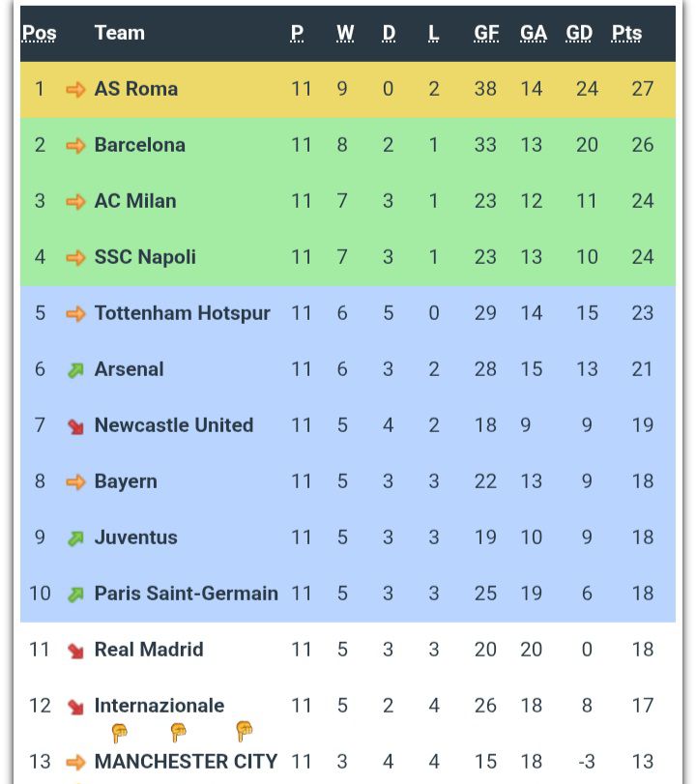Open the Barcelona team link
The height and width of the screenshot is (784, 696).
tap(140, 145)
